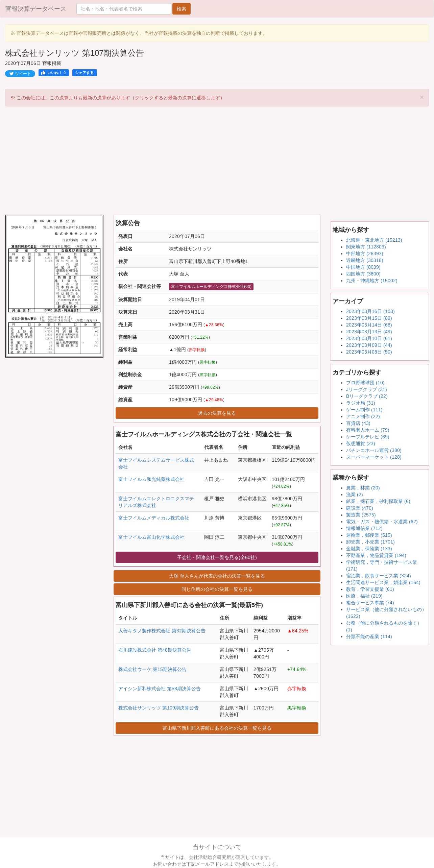This screenshot has height=868, width=434.
Task: Open Bリーグクラブ (22) category
Action: tap(367, 396)
